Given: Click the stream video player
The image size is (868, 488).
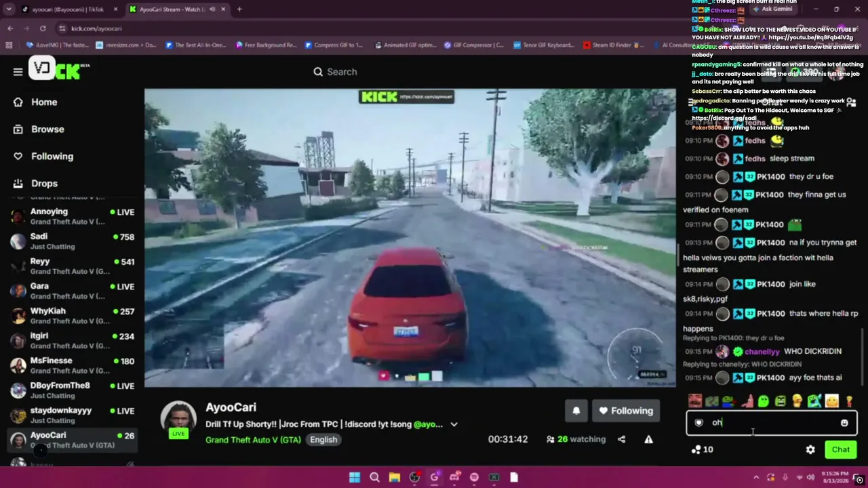Looking at the screenshot, I should 410,238.
